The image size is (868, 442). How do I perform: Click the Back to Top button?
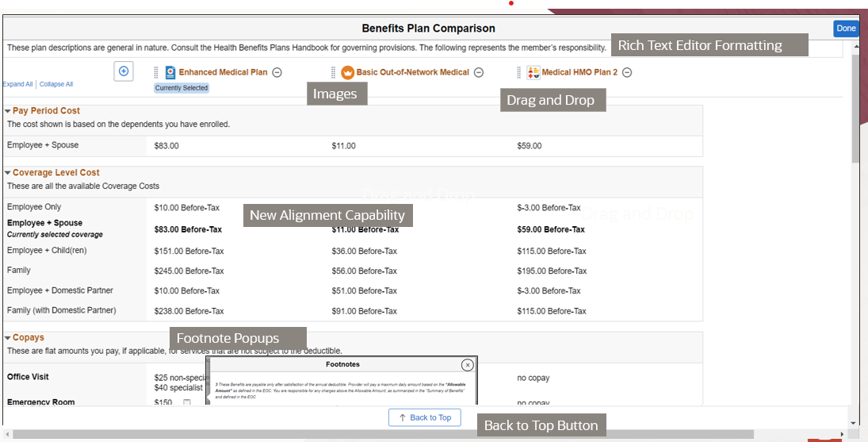pyautogui.click(x=425, y=417)
